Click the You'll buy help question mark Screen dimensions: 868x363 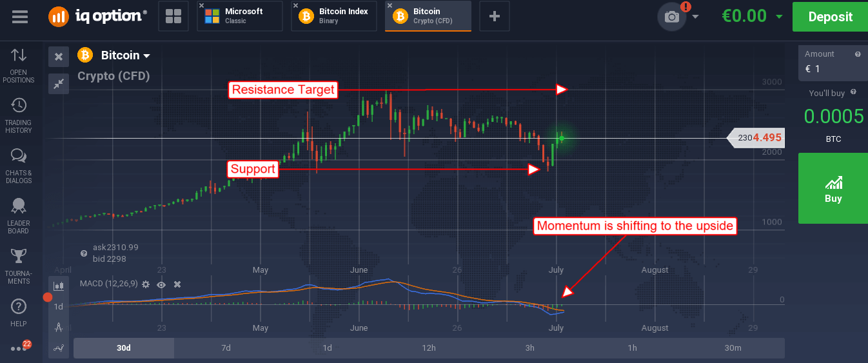[x=853, y=93]
